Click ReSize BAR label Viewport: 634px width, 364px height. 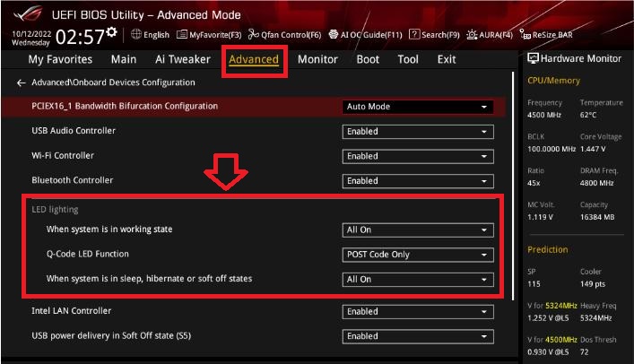(552, 35)
